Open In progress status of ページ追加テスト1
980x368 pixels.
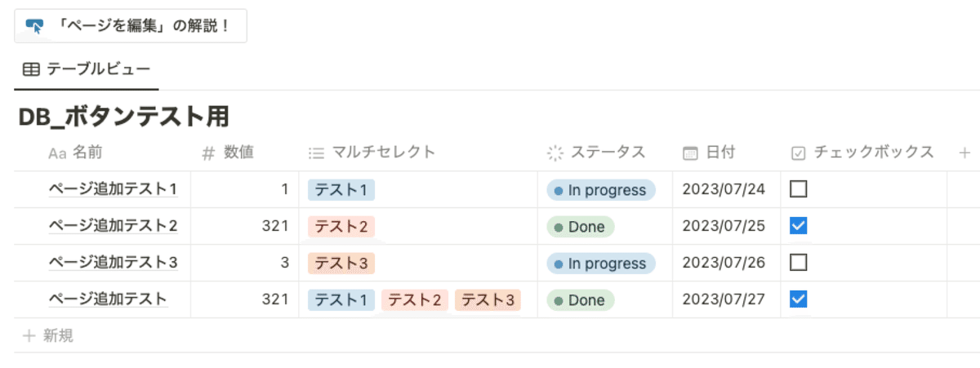(x=601, y=190)
